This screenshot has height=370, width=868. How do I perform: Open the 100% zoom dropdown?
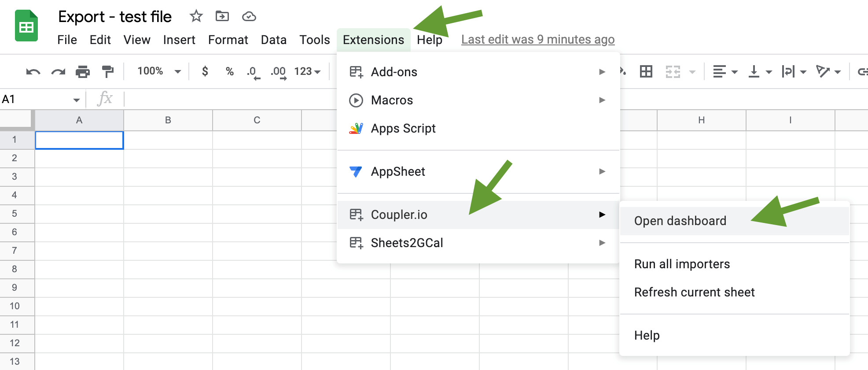[159, 71]
